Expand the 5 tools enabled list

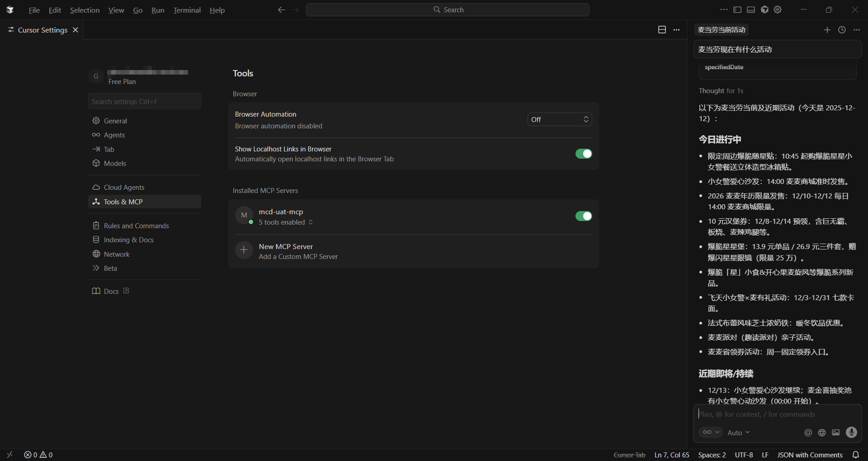(x=286, y=222)
